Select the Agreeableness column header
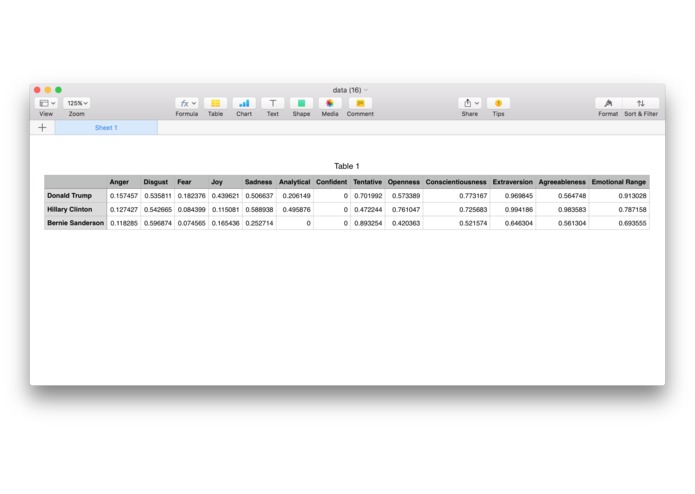This screenshot has width=695, height=494. pyautogui.click(x=562, y=182)
